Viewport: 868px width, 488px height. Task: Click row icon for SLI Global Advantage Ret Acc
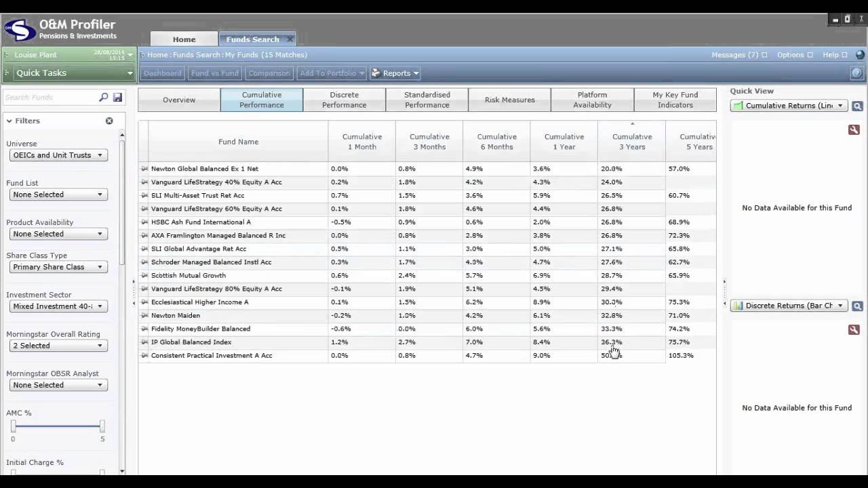[144, 249]
